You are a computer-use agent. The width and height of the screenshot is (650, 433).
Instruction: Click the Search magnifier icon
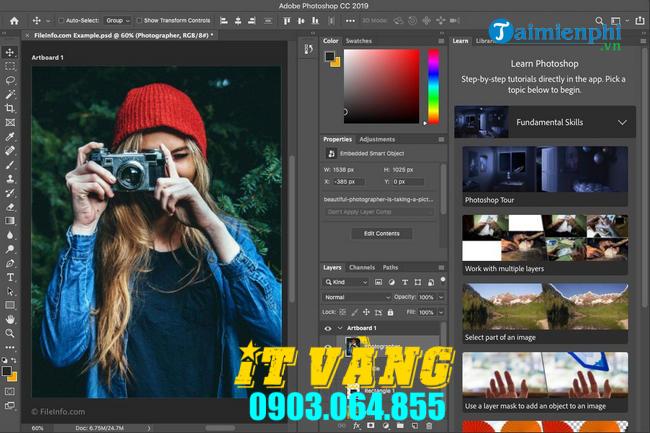(599, 21)
